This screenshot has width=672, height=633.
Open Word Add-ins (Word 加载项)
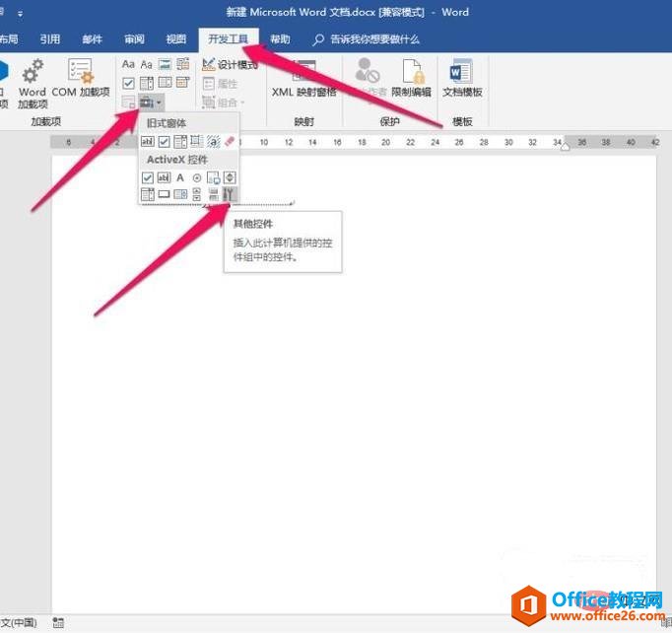33,84
